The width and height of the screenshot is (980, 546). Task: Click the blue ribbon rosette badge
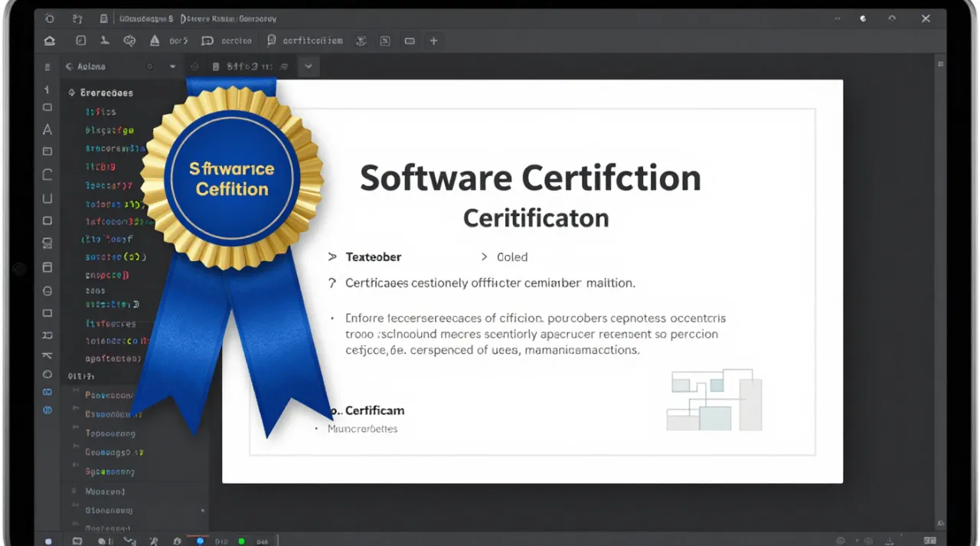tap(232, 178)
